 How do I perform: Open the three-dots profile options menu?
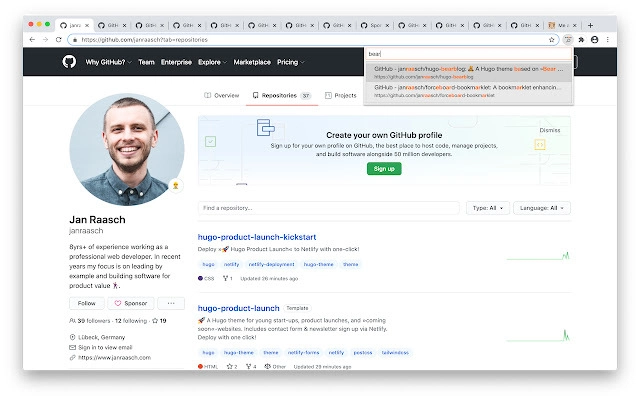(x=171, y=303)
